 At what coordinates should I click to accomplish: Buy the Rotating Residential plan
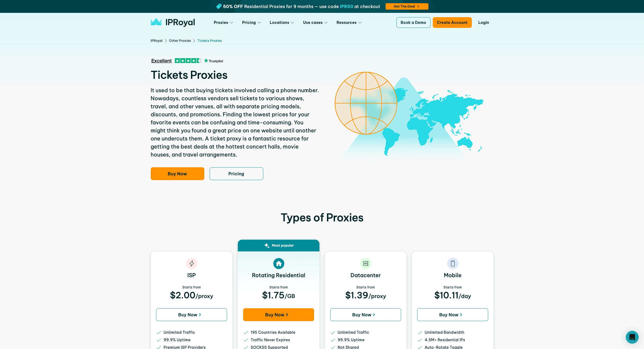[278, 315]
